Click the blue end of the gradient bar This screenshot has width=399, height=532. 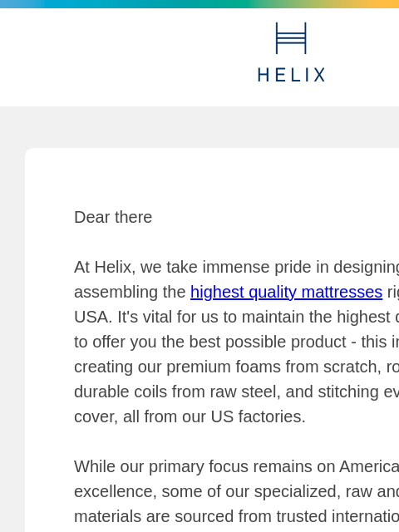(x=20, y=3)
